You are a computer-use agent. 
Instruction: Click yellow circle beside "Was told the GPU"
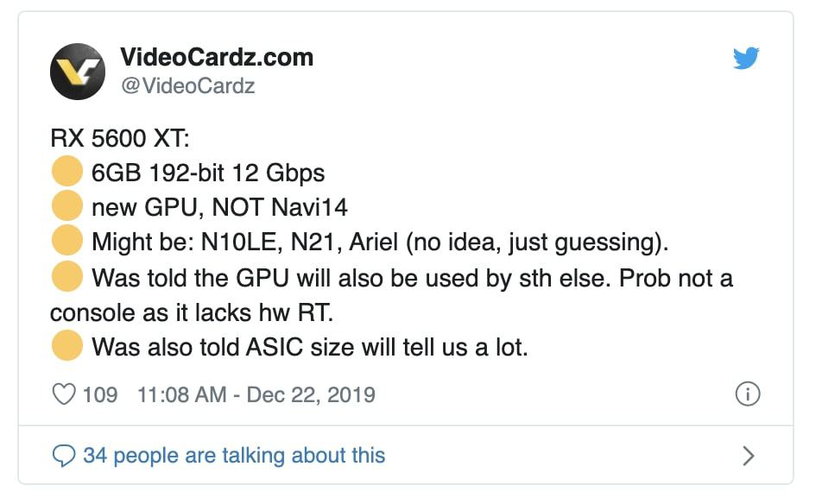pyautogui.click(x=66, y=278)
